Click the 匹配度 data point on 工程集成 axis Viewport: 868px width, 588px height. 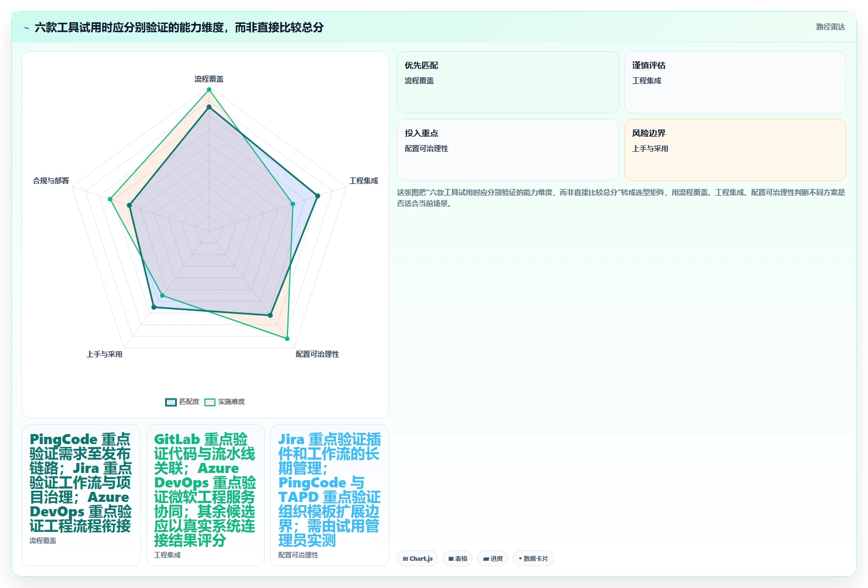pyautogui.click(x=318, y=196)
